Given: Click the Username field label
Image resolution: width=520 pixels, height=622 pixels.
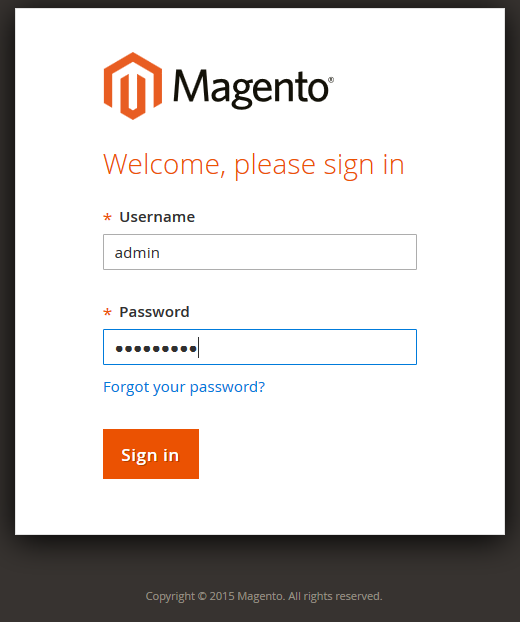Looking at the screenshot, I should pos(157,217).
